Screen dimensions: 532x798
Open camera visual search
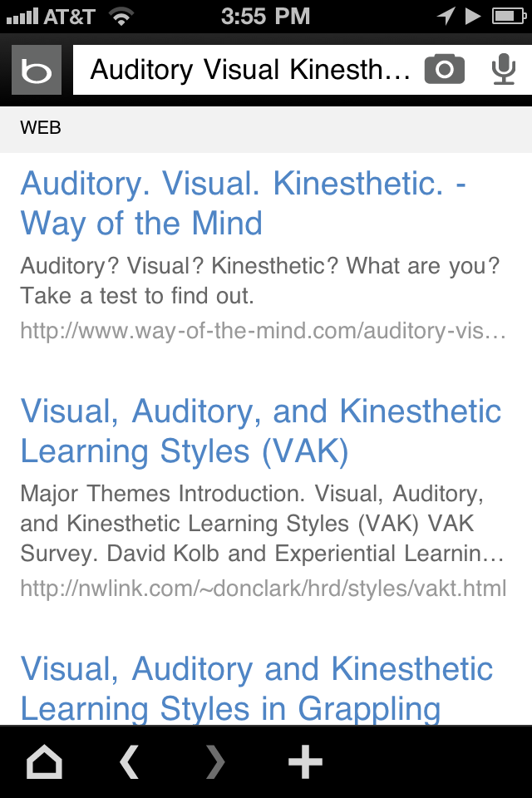tap(445, 70)
